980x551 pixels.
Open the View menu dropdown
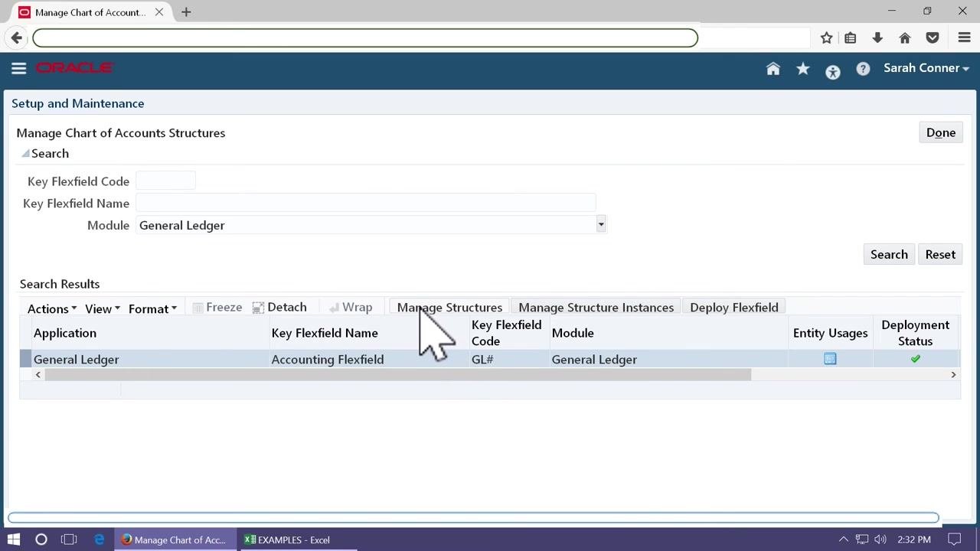pos(103,308)
